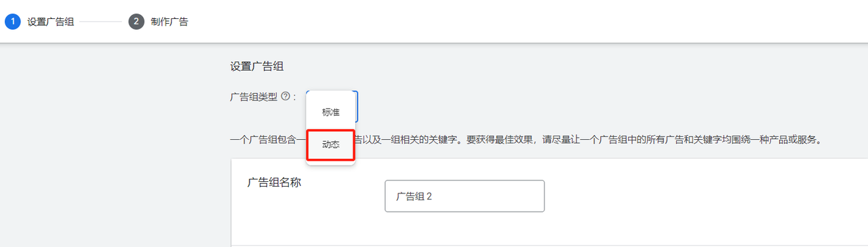Screen dimensions: 868x247
Task: Click the blue step 1 circle icon
Action: pos(13,22)
